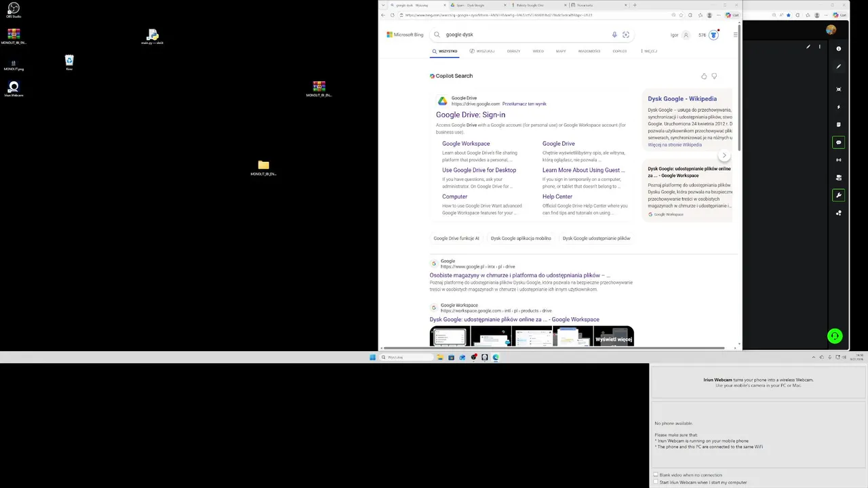Image resolution: width=868 pixels, height=488 pixels.
Task: Click thumbs up on Copilot Search
Action: click(704, 76)
